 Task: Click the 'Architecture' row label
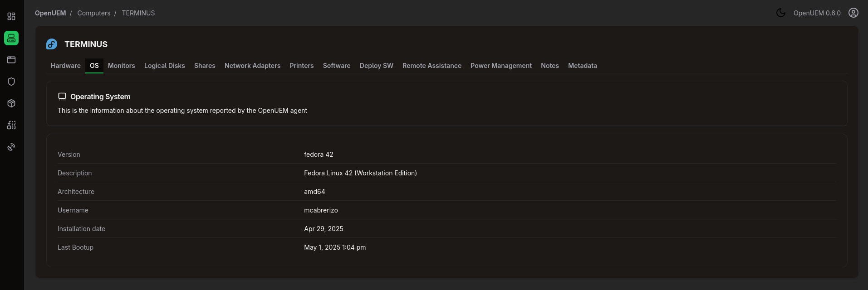point(76,192)
